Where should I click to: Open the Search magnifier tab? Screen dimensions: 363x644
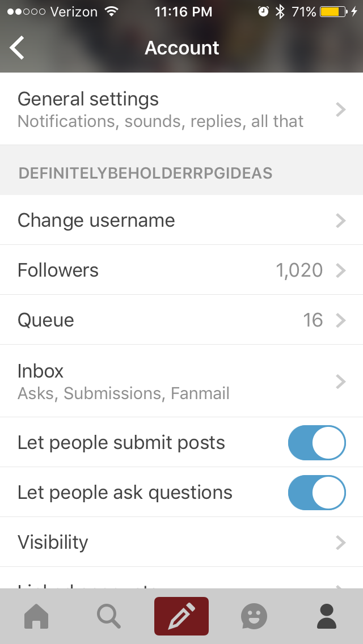pyautogui.click(x=108, y=616)
